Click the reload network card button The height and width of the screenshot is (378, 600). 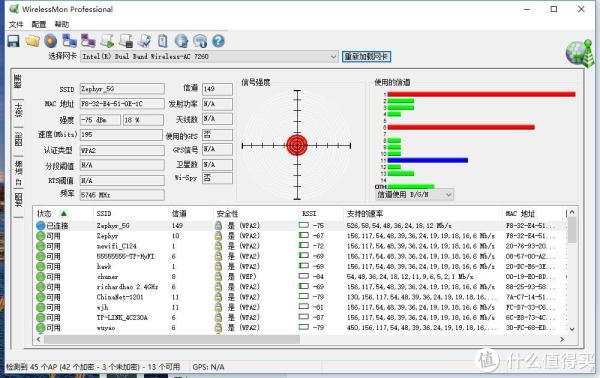pyautogui.click(x=366, y=57)
